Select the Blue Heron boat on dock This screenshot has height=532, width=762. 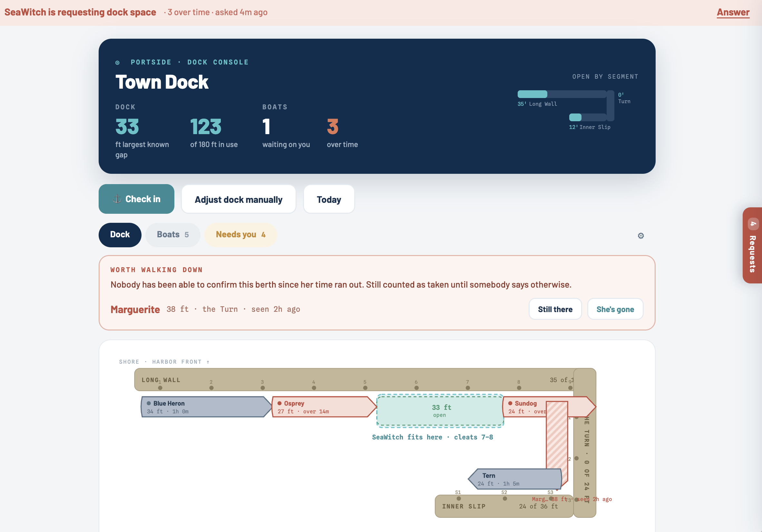206,407
